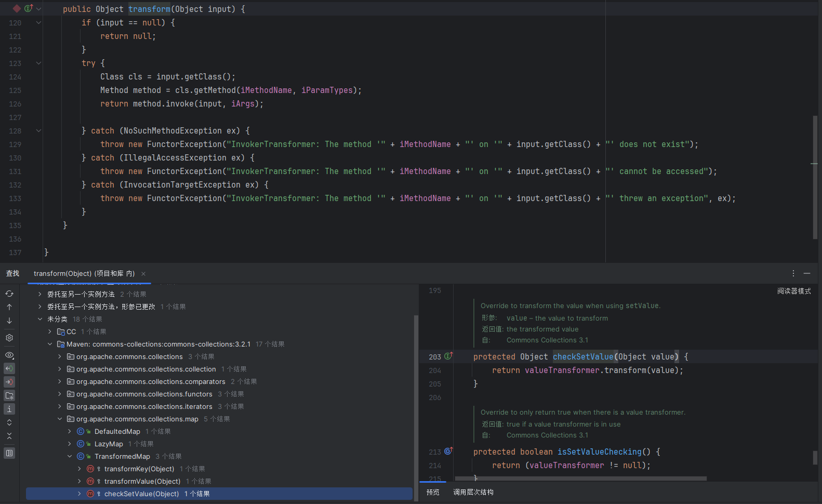822x504 pixels.
Task: Select org.apache.commons.collections.collection package row
Action: (x=219, y=369)
